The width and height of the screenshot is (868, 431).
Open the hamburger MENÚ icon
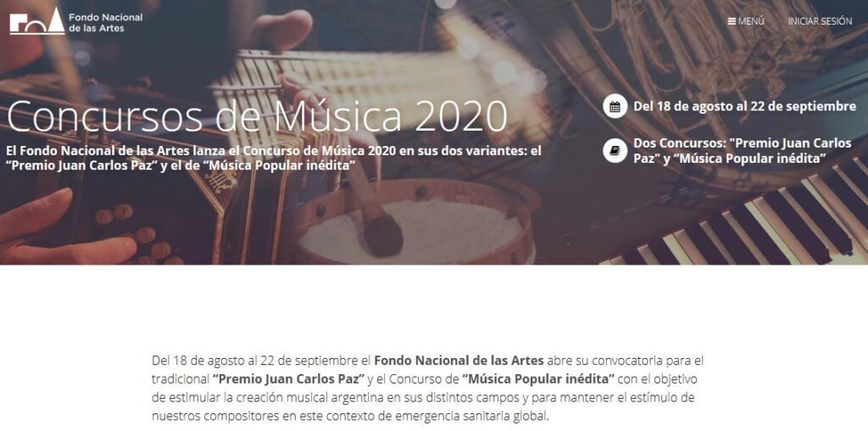[x=732, y=21]
